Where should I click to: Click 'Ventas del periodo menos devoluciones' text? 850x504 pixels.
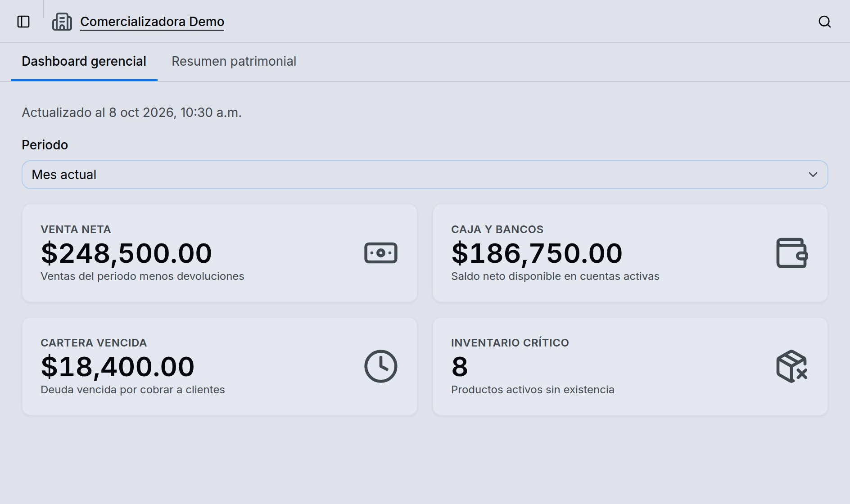point(142,276)
